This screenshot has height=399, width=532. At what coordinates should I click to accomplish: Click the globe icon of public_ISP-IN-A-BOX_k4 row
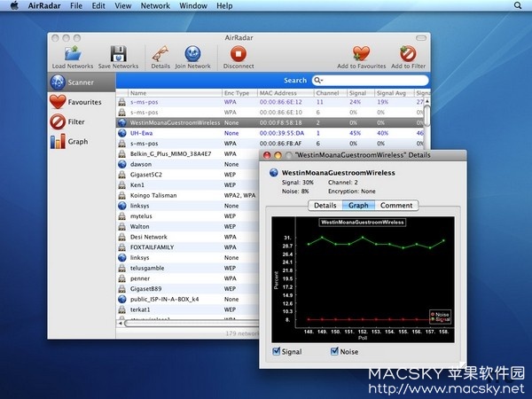(x=122, y=300)
